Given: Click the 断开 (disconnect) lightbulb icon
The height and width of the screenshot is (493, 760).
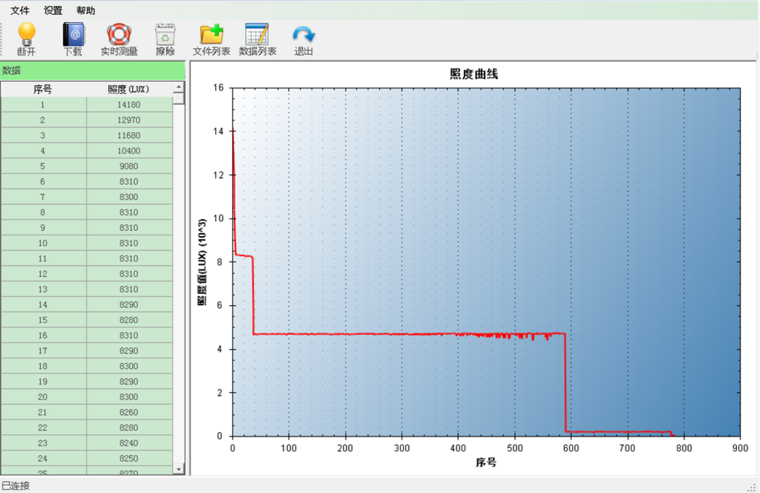Looking at the screenshot, I should coord(26,36).
